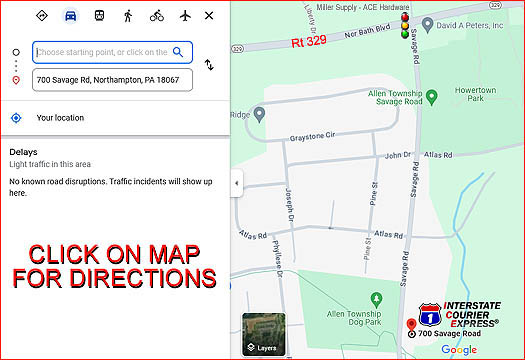The image size is (525, 360).
Task: Click the Delays heading
Action: (23, 152)
